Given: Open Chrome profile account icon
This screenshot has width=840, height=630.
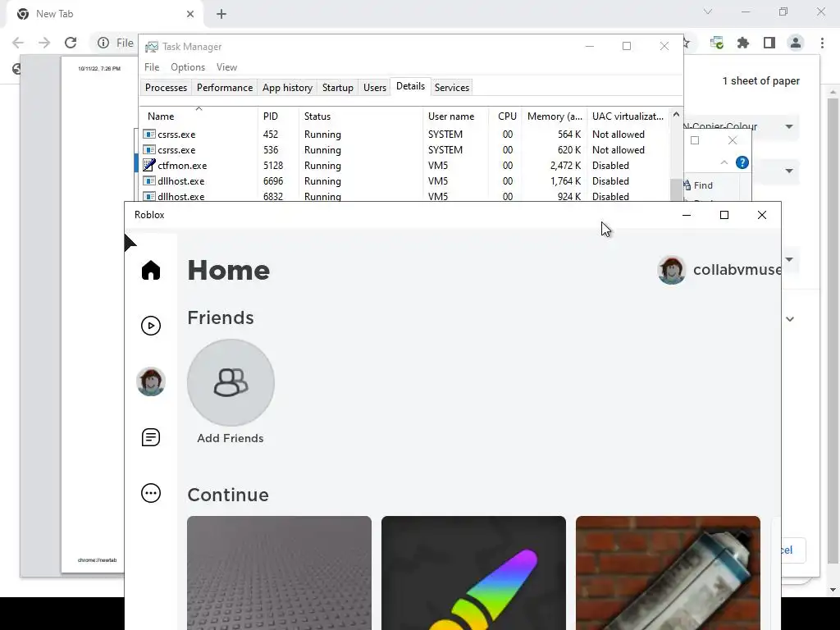Looking at the screenshot, I should tap(796, 43).
